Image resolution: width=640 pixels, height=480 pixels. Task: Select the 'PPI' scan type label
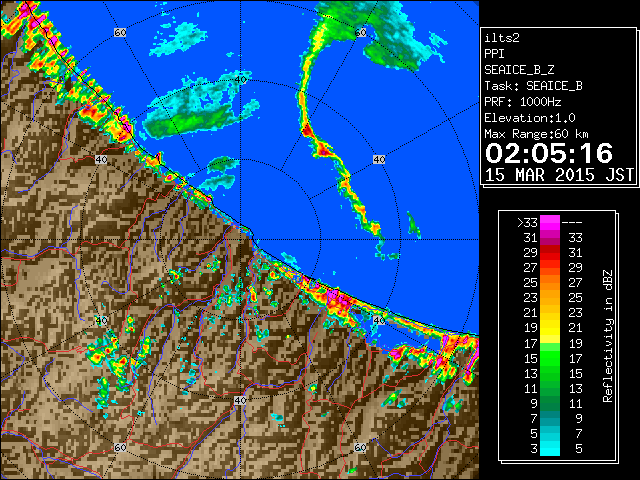[x=494, y=54]
